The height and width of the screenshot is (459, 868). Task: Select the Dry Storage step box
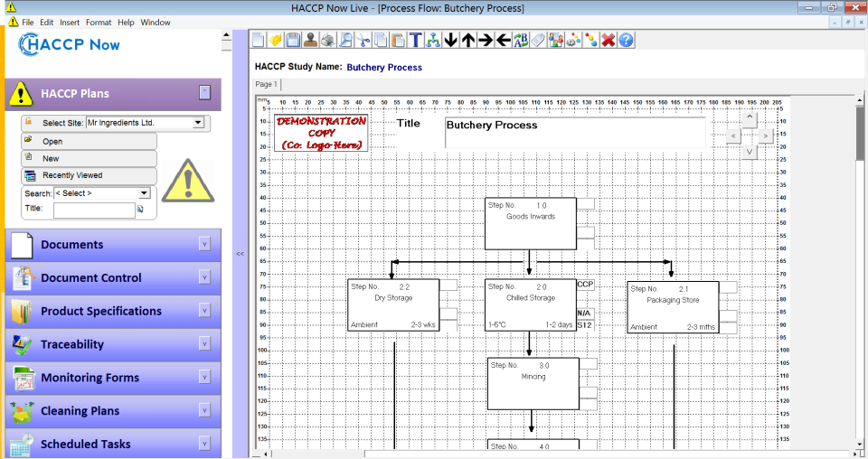393,304
